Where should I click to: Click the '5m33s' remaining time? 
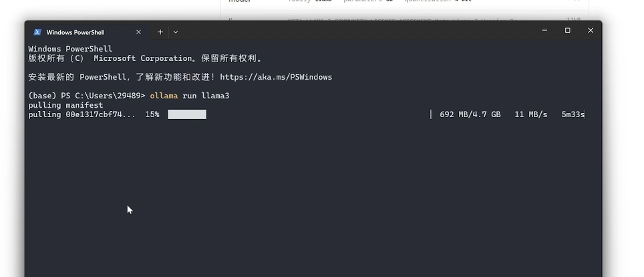click(573, 114)
